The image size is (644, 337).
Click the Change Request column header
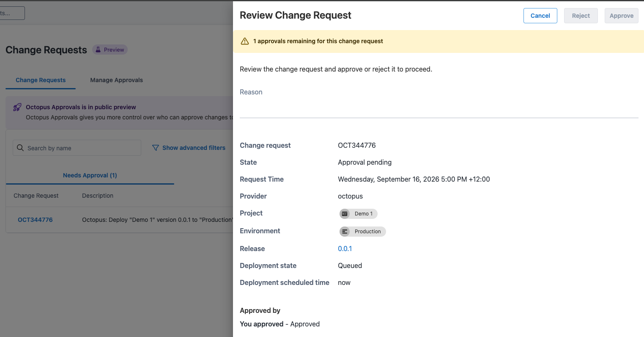pyautogui.click(x=36, y=196)
